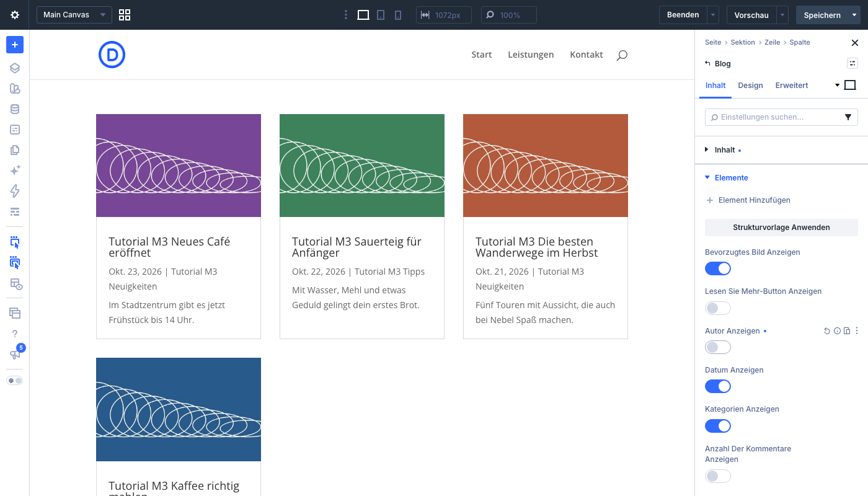
Task: Open more options for Autor Anzeigen
Action: click(857, 331)
